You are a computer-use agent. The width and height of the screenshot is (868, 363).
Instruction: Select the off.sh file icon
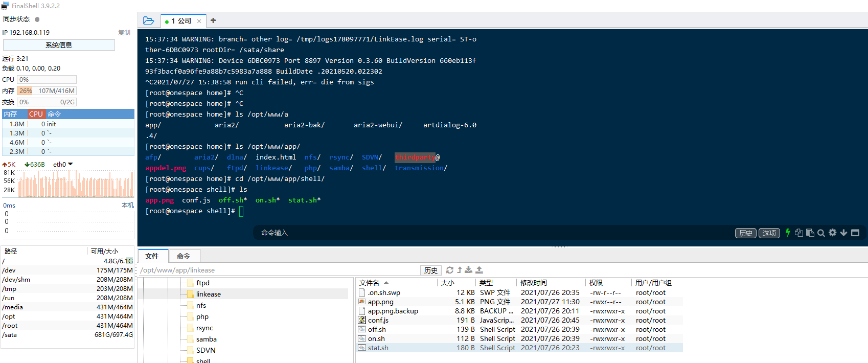(x=362, y=329)
